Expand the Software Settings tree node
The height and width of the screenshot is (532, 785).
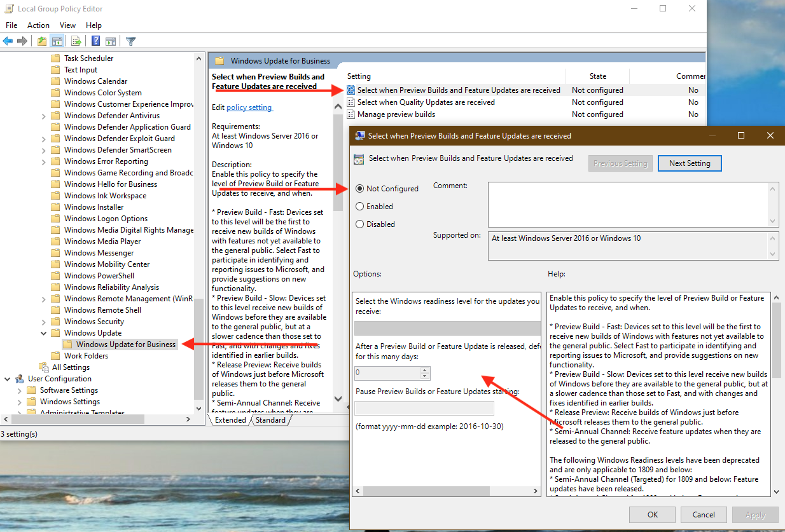pyautogui.click(x=19, y=390)
